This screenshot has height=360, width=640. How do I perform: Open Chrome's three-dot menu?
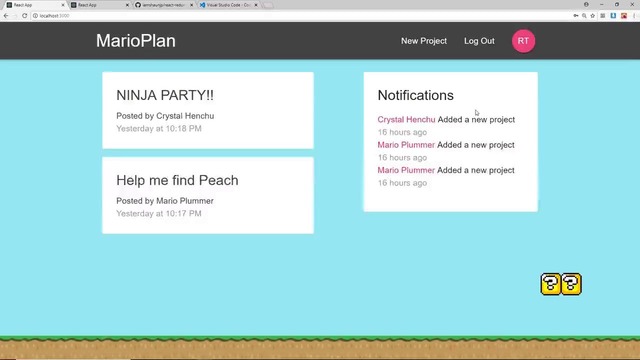(x=634, y=16)
